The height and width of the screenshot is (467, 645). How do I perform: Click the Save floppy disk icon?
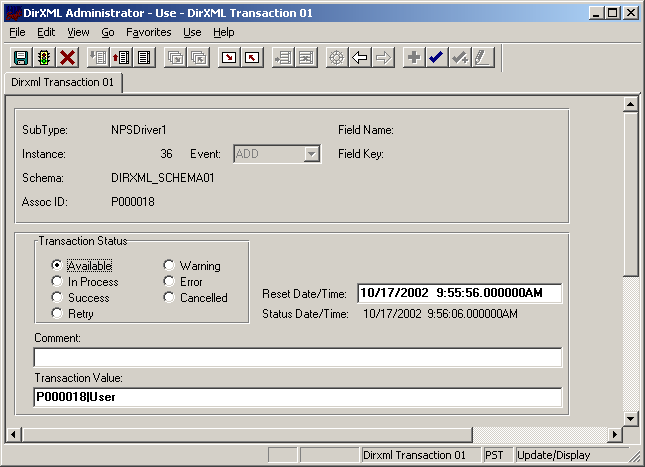[x=21, y=58]
